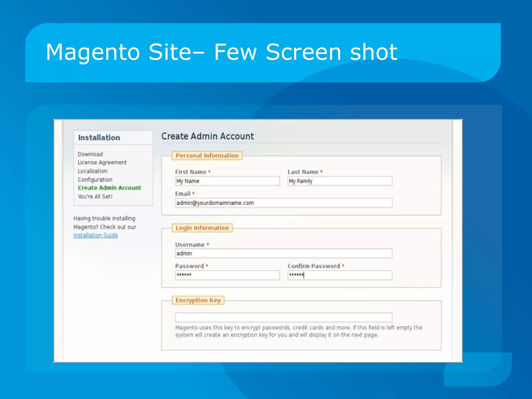
Task: Select the Download installation step
Action: [x=90, y=154]
